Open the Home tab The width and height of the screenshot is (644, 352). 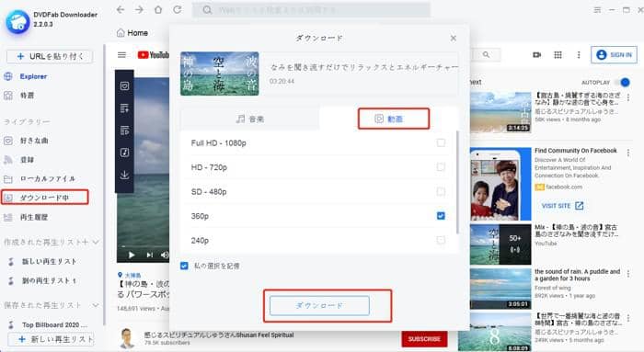point(132,33)
